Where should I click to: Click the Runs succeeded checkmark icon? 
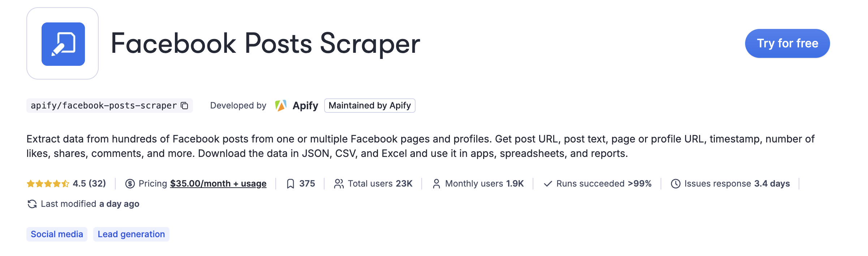tap(548, 184)
